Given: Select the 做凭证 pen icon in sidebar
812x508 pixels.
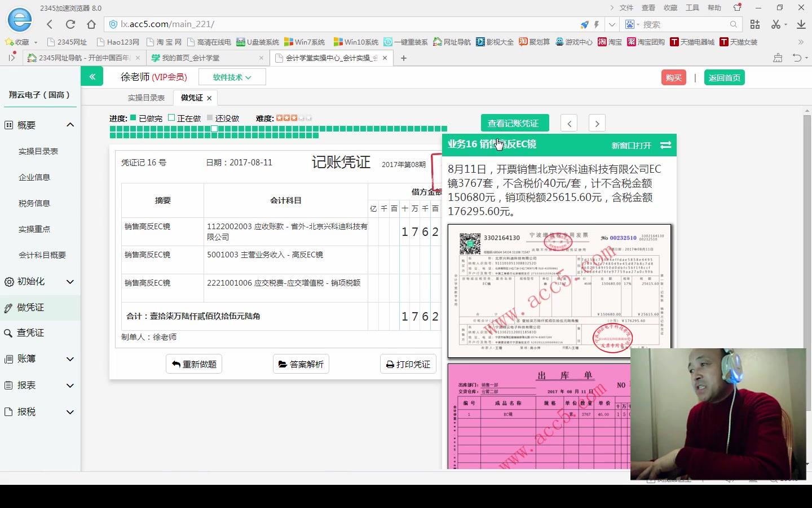Looking at the screenshot, I should (8, 307).
